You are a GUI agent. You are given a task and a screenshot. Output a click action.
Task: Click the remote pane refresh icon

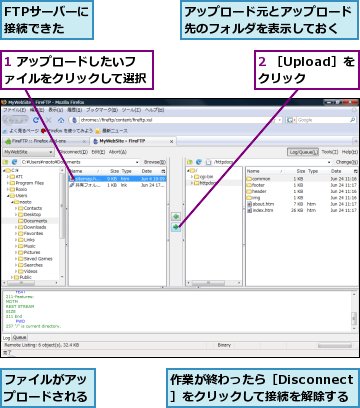click(x=199, y=162)
